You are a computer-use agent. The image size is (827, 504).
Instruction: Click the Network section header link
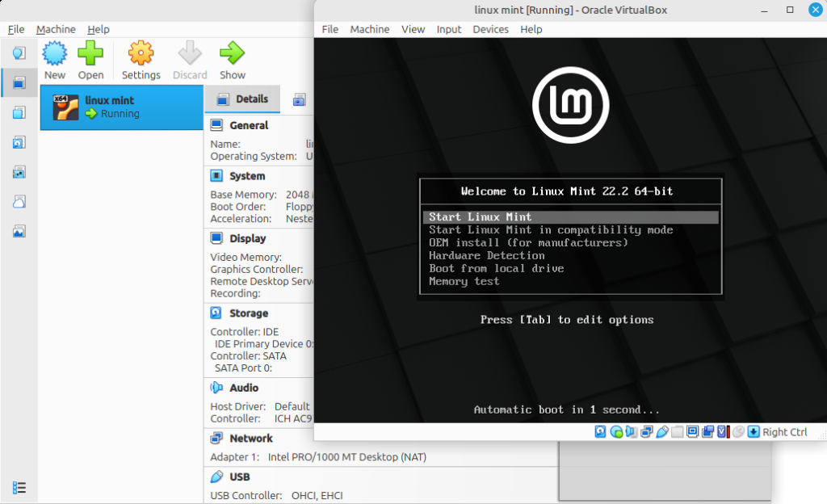pos(251,439)
